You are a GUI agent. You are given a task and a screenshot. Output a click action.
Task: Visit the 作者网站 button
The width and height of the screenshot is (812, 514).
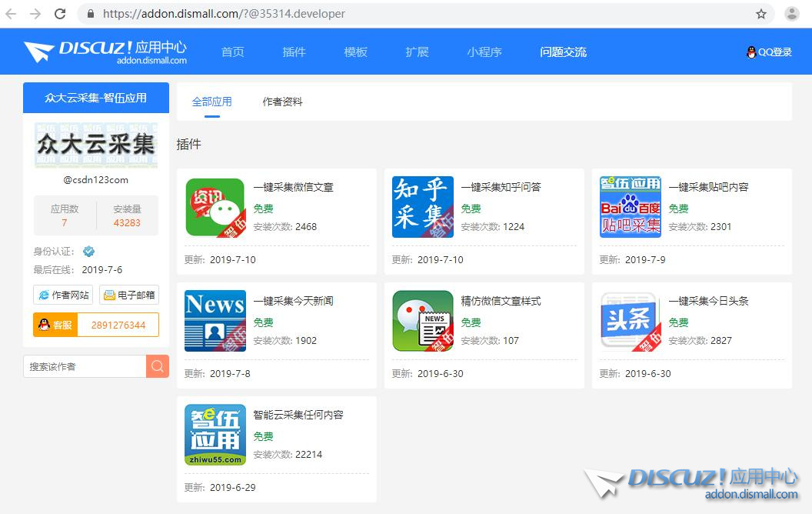[63, 295]
